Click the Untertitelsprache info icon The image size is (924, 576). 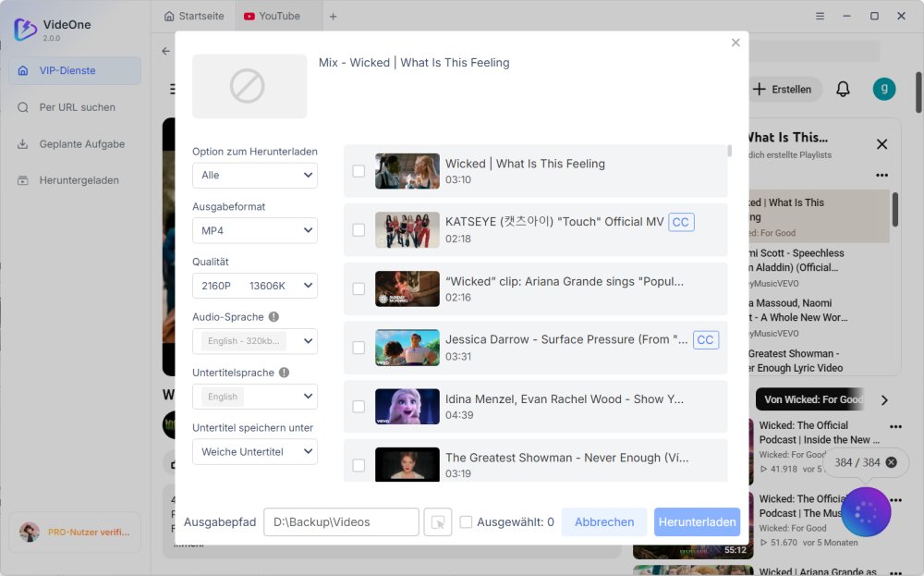[284, 373]
